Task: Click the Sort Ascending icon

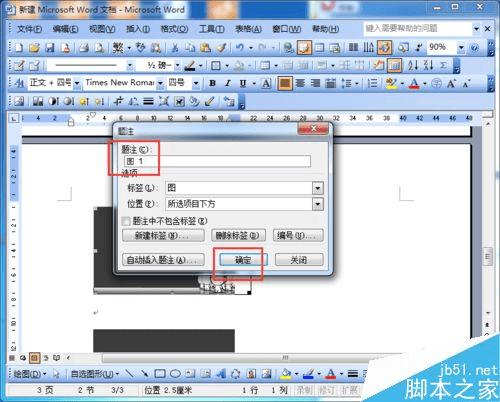Action: pyautogui.click(x=413, y=65)
